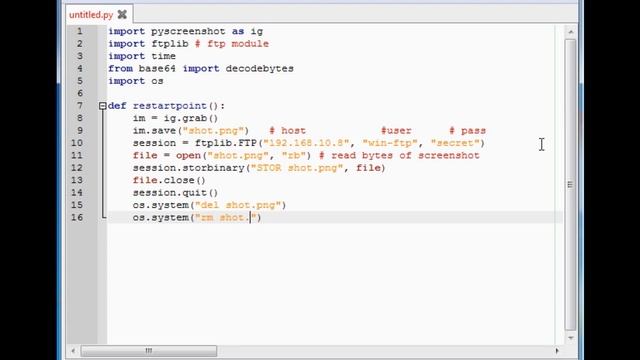This screenshot has height=360, width=640.
Task: Click session.quit() on line 14
Action: 176,193
